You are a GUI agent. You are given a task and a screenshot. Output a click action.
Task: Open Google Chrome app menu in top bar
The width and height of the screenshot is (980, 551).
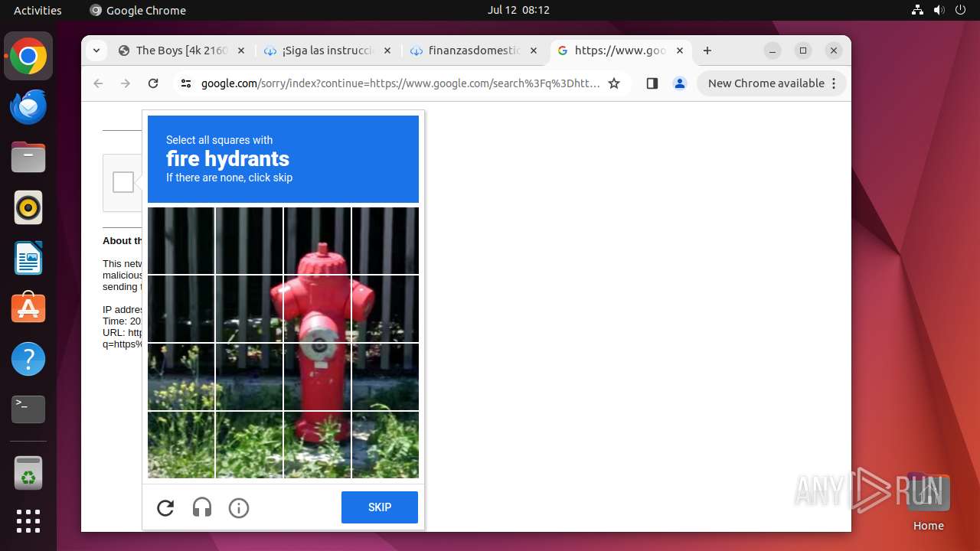click(138, 10)
